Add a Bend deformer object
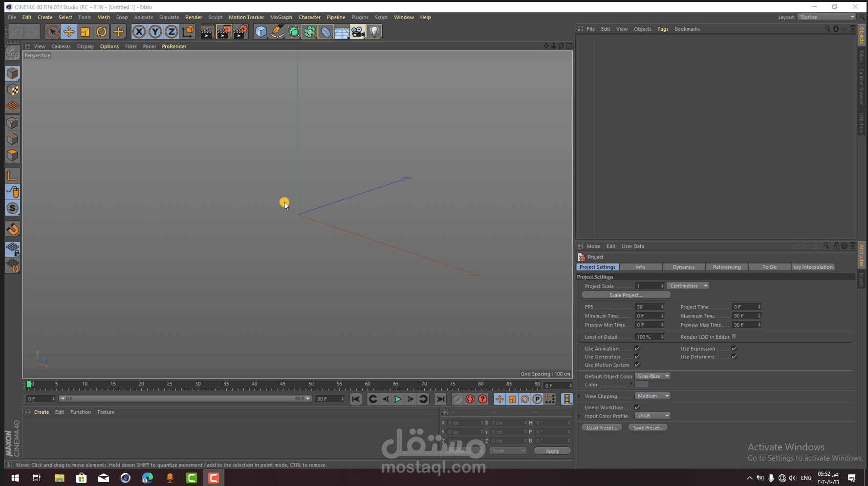Screen dimensions: 868x486 (x=325, y=32)
